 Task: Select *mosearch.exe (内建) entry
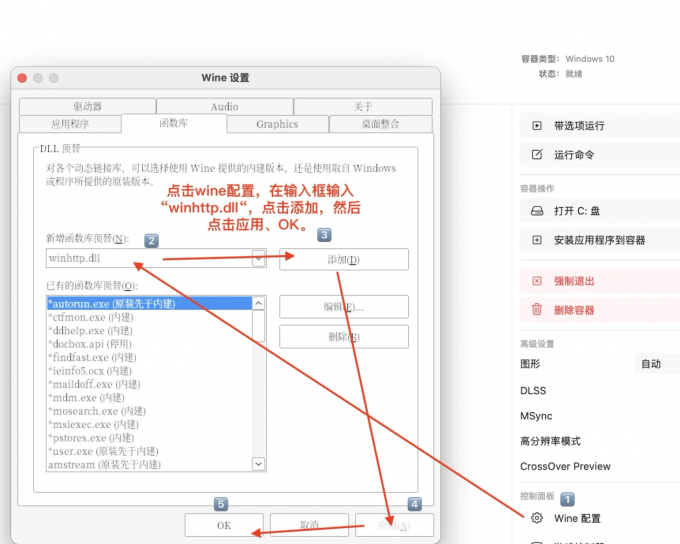tap(149, 411)
